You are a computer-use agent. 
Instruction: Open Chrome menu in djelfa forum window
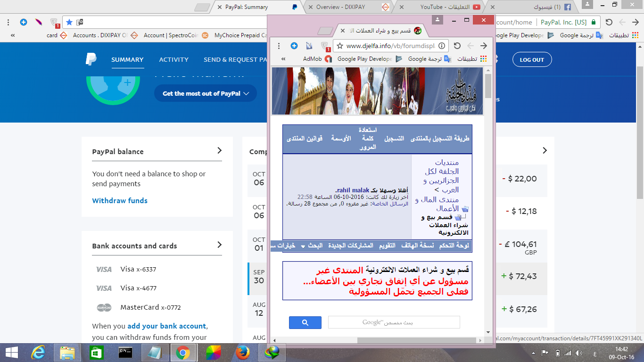coord(279,46)
